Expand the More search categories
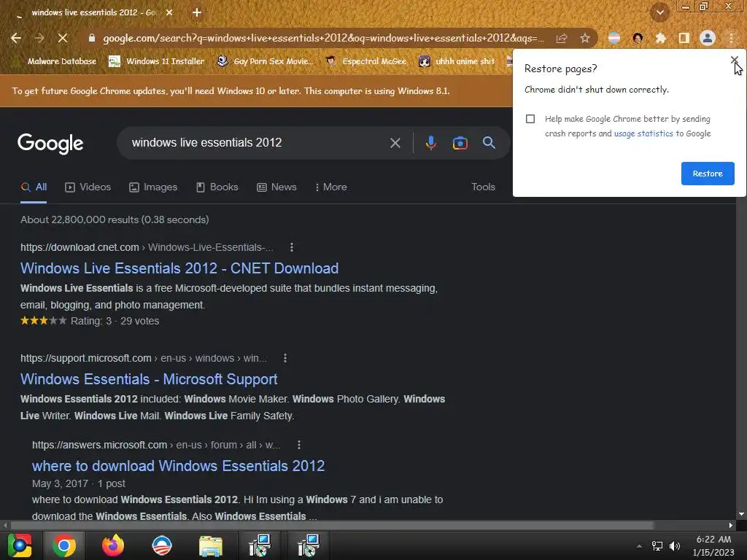747x560 pixels. coord(331,187)
